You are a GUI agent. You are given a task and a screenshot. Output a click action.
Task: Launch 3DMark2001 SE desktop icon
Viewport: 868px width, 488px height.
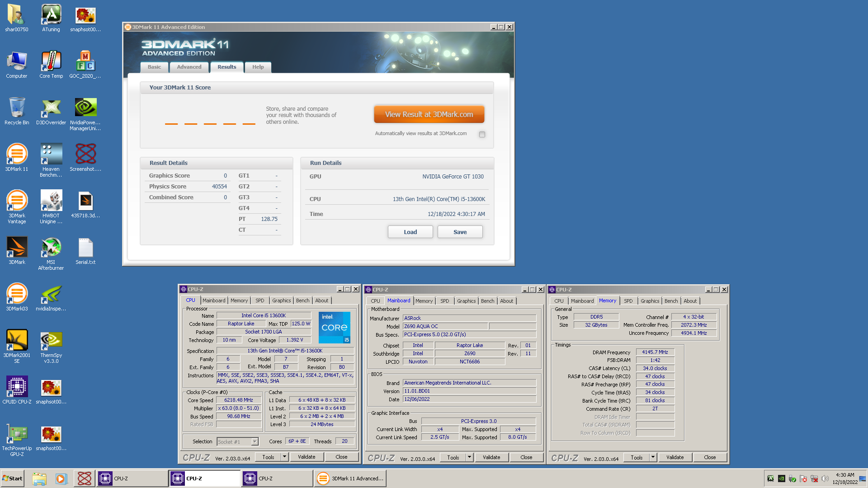[17, 347]
